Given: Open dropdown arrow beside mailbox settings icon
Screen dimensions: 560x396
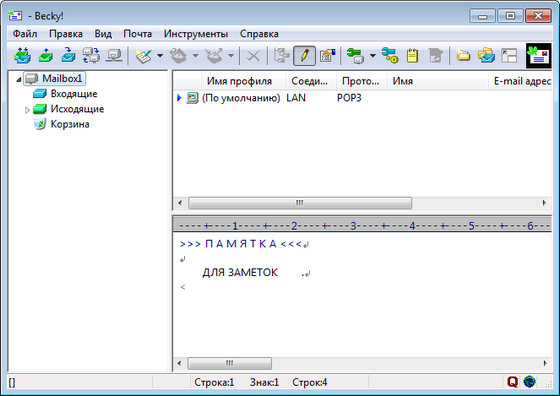Looking at the screenshot, I should click(372, 56).
